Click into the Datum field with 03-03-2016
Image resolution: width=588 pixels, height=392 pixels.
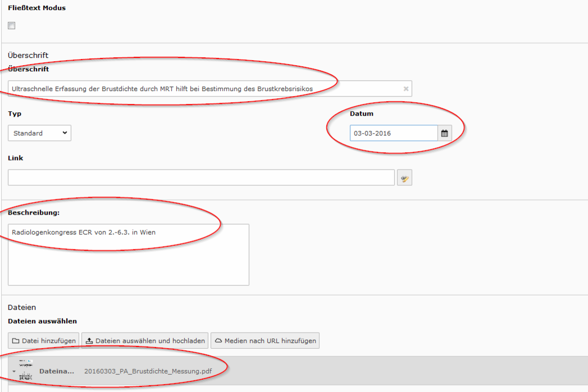point(393,134)
